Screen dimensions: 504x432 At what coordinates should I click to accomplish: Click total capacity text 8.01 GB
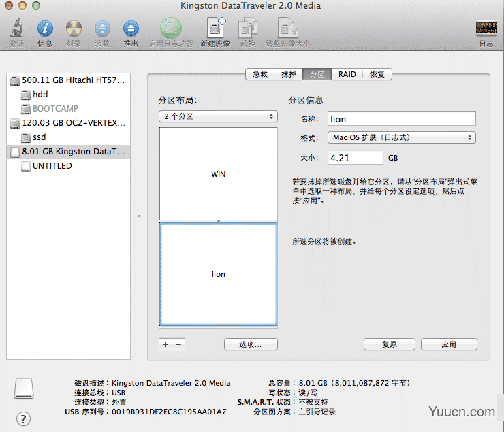coord(355,383)
